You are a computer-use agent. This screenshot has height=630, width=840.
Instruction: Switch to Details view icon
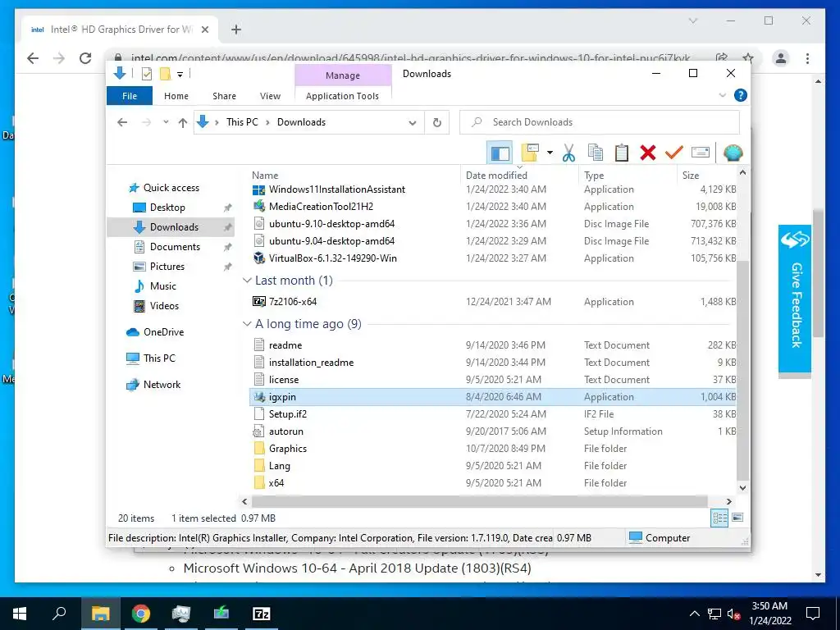pyautogui.click(x=719, y=518)
